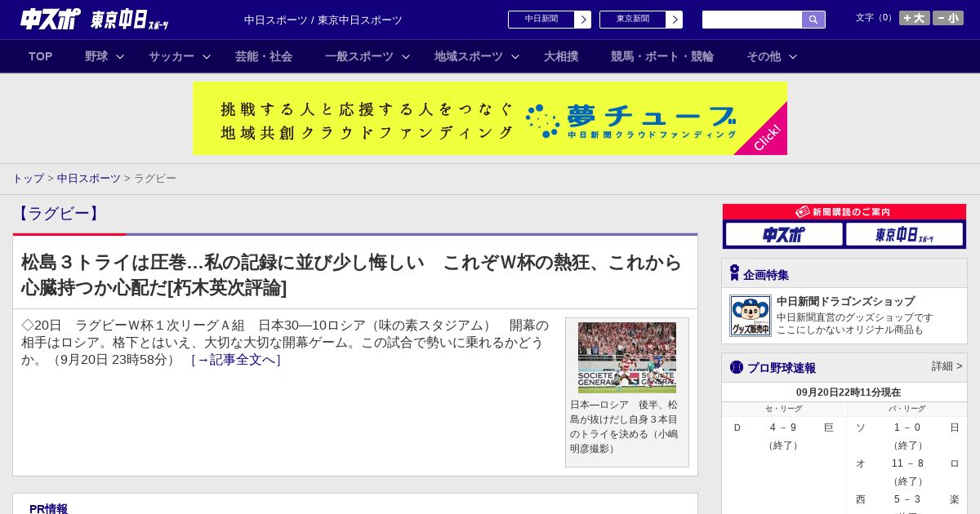
Task: Expand the 地域スポーツ menu chevron
Action: pos(515,57)
